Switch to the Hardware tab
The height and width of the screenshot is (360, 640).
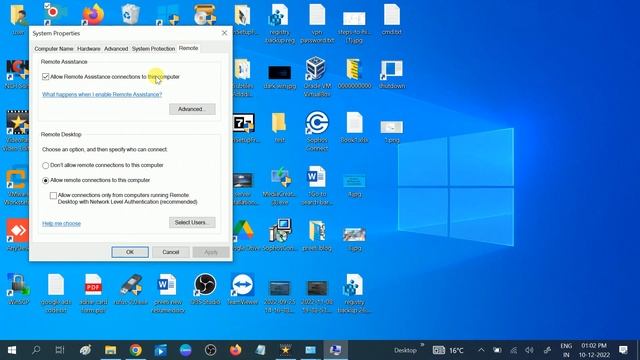tap(89, 49)
